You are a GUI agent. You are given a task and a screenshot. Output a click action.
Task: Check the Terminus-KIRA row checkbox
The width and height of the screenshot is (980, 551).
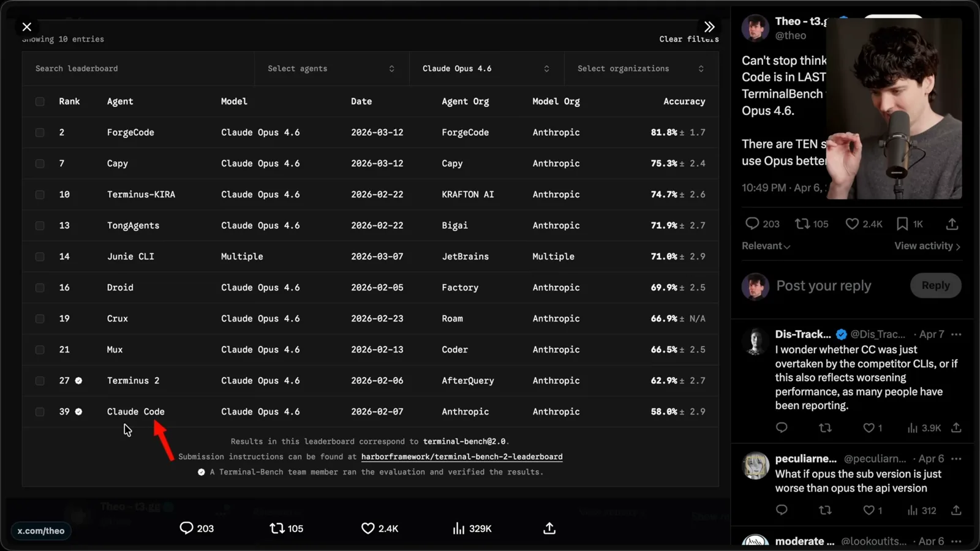40,195
